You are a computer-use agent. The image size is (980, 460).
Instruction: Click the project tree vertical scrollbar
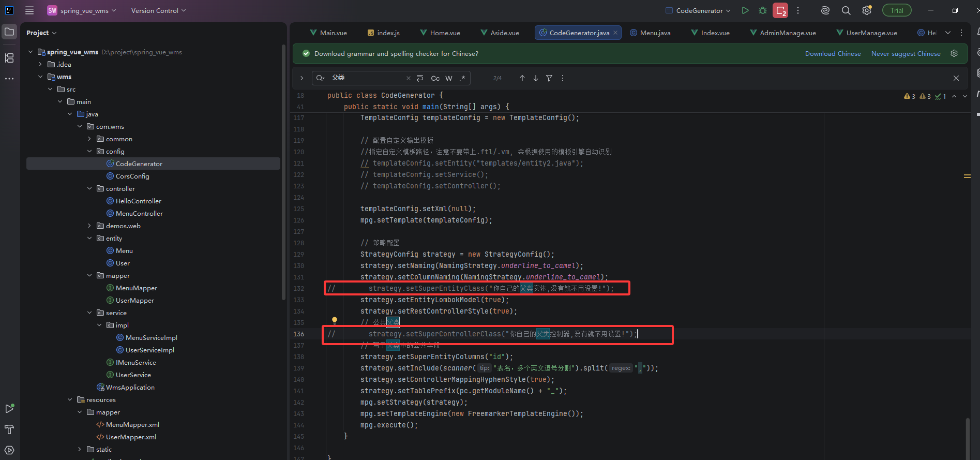(x=283, y=172)
